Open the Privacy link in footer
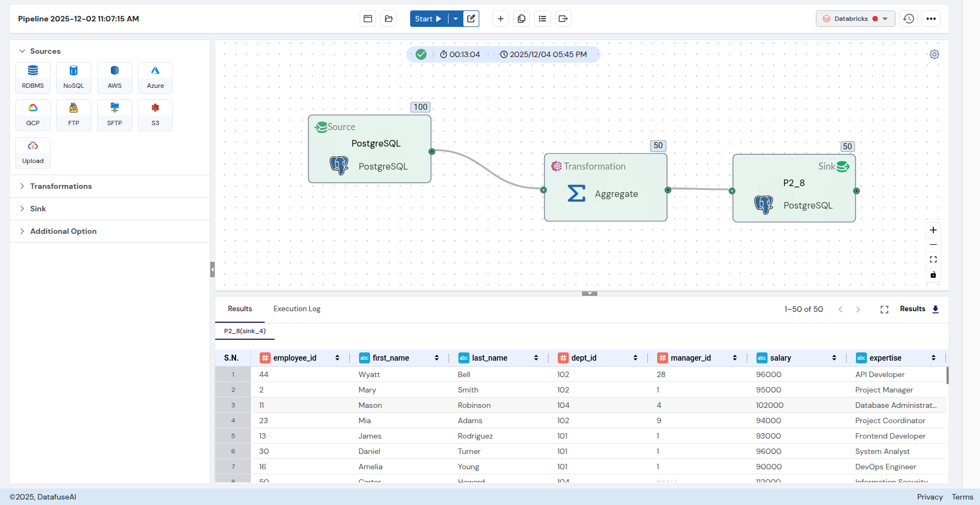The height and width of the screenshot is (505, 980). (929, 497)
